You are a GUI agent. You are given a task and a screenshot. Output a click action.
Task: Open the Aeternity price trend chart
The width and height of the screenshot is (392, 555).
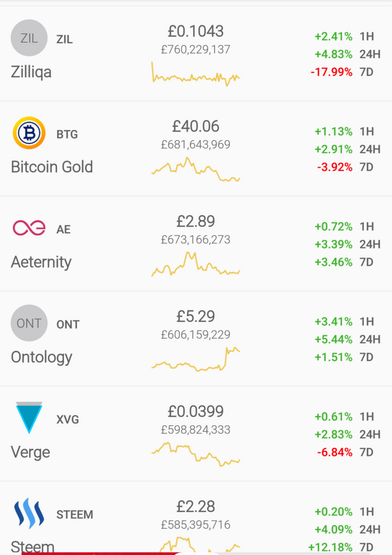pos(195,264)
